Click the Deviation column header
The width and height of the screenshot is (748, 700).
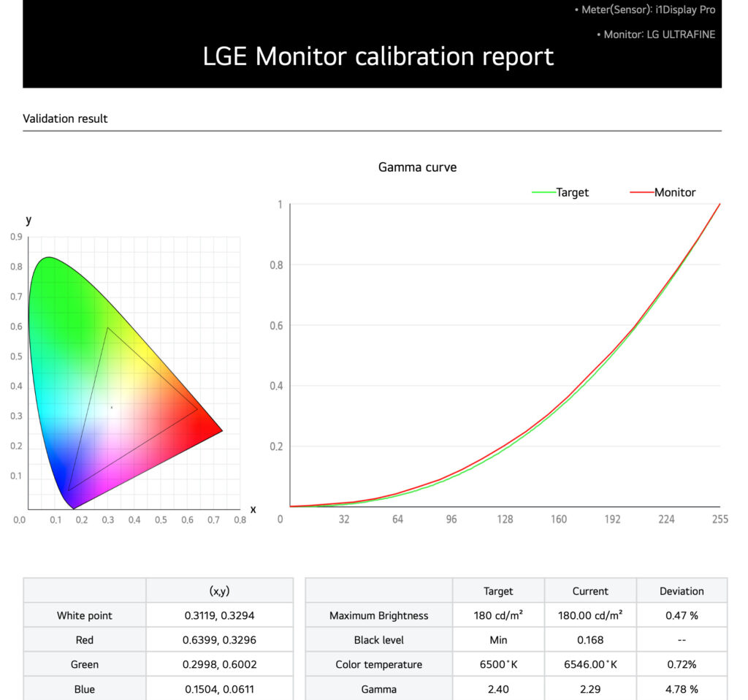[x=682, y=591]
